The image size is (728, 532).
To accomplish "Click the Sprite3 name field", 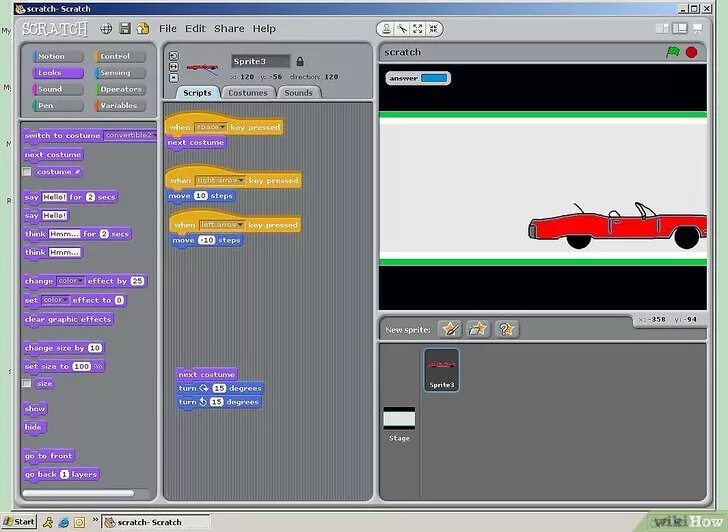I will (x=260, y=61).
